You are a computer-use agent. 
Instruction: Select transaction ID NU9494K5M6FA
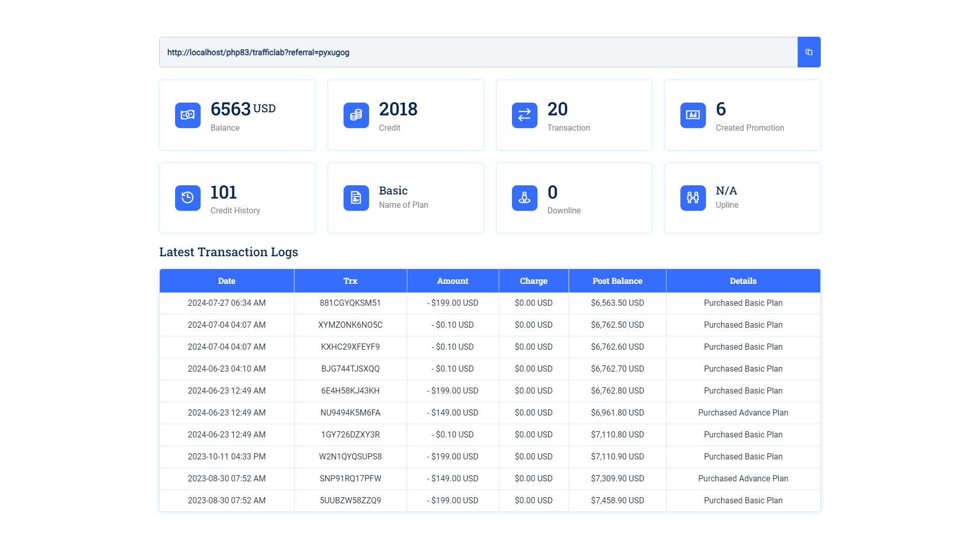click(351, 413)
